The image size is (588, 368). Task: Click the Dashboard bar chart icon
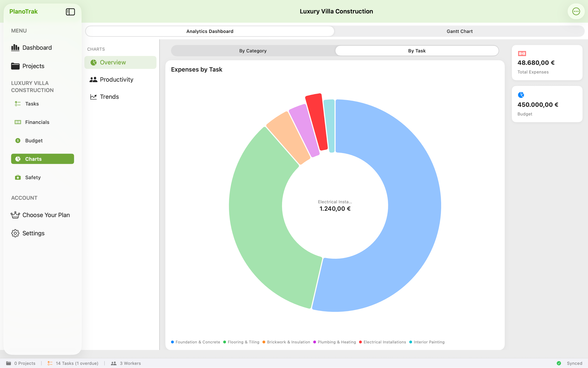pyautogui.click(x=15, y=47)
